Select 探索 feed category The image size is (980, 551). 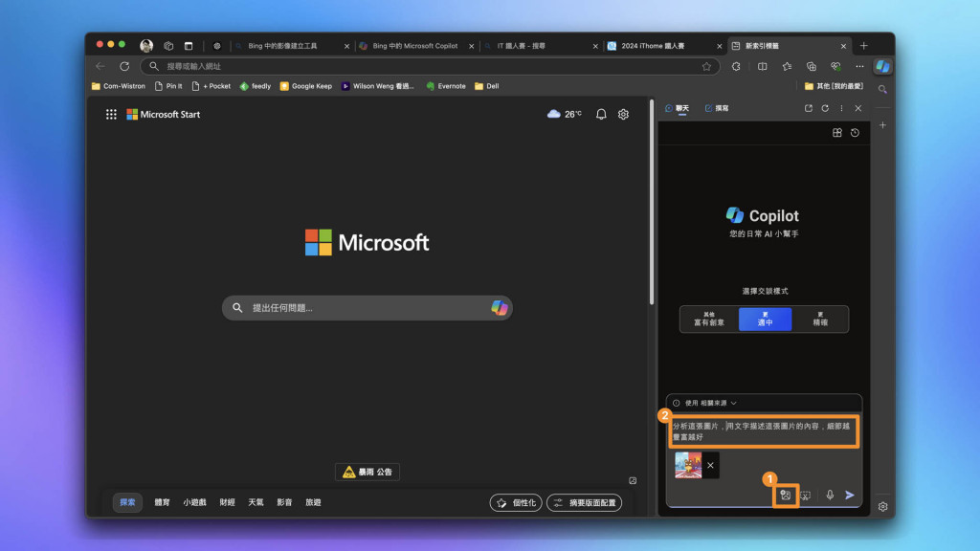127,502
